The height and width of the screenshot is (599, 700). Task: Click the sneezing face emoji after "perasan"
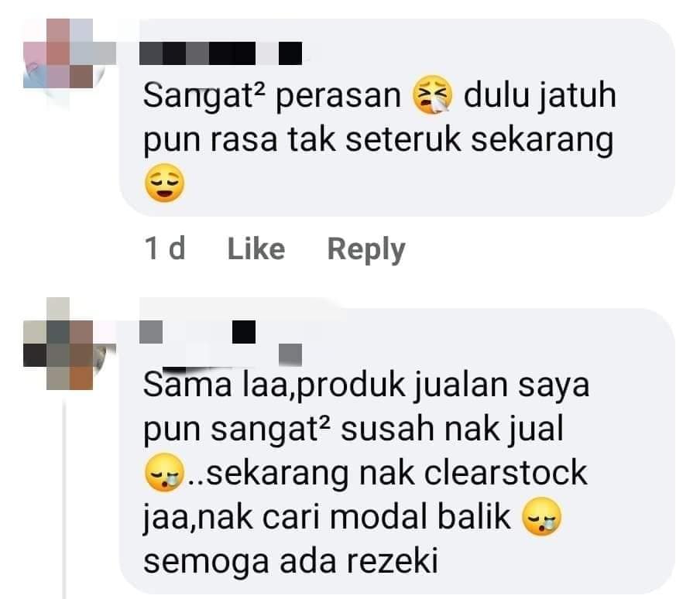coord(432,95)
